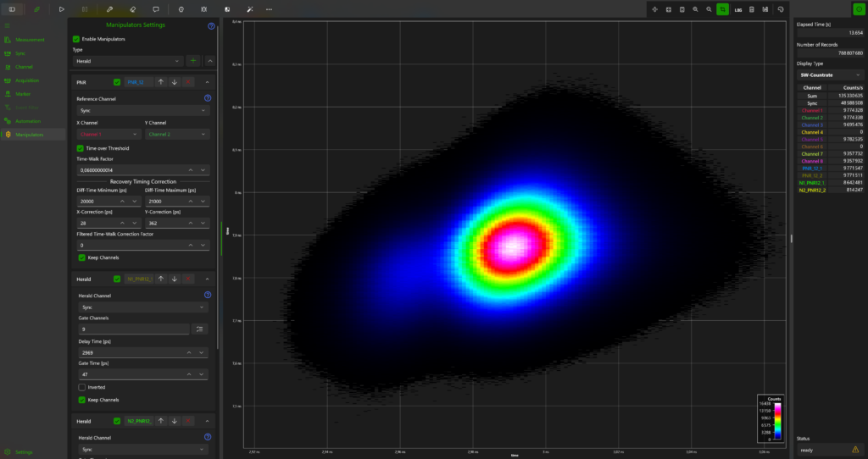
Task: Select the highlighter pen tool icon
Action: [x=109, y=9]
